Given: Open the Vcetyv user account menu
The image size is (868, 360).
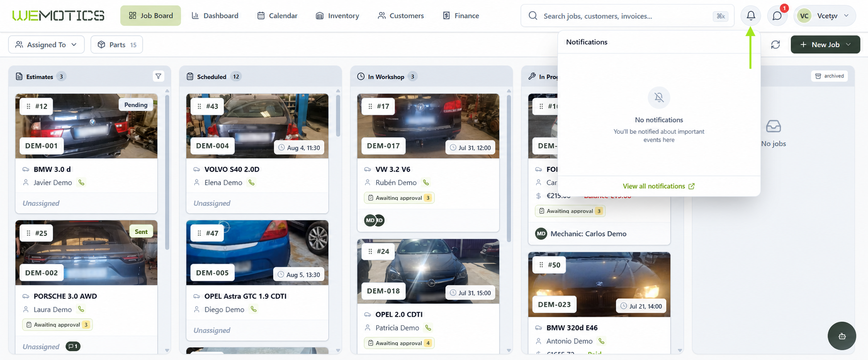Looking at the screenshot, I should coord(824,16).
